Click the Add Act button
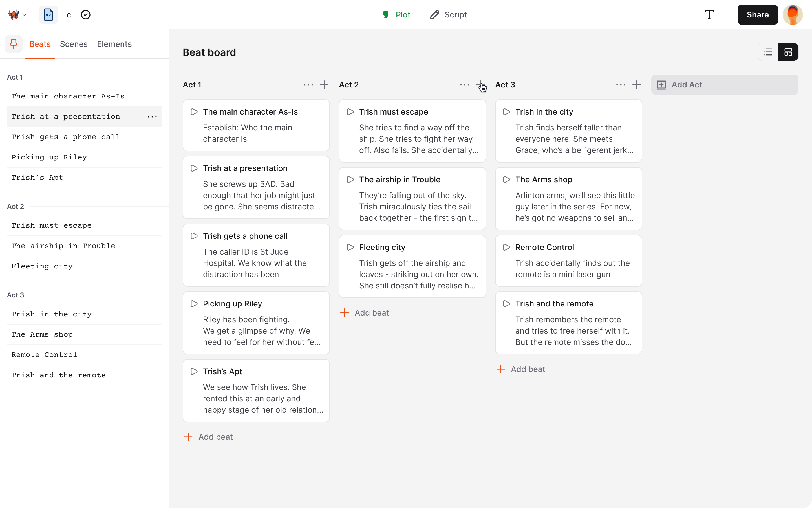The height and width of the screenshot is (508, 812). pyautogui.click(x=724, y=85)
